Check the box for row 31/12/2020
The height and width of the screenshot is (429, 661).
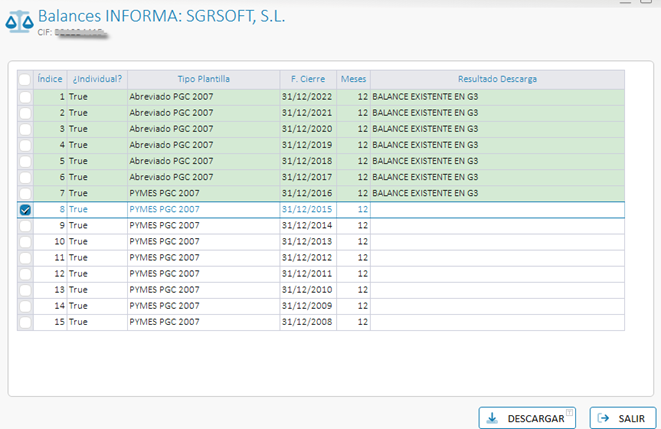pyautogui.click(x=25, y=129)
